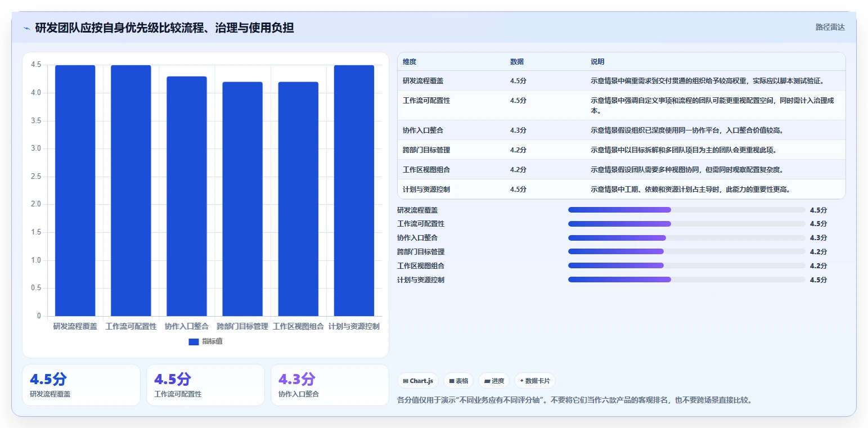Click the table's 4.2分 cell for 跨部门目标管理
Image resolution: width=868 pixels, height=428 pixels.
tap(518, 150)
